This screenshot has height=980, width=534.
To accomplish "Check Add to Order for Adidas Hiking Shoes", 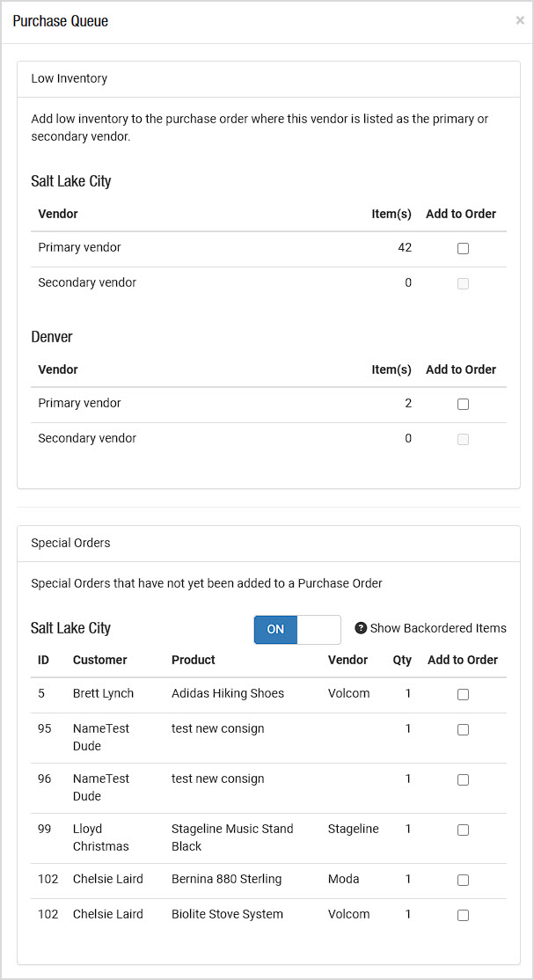I will [x=463, y=694].
